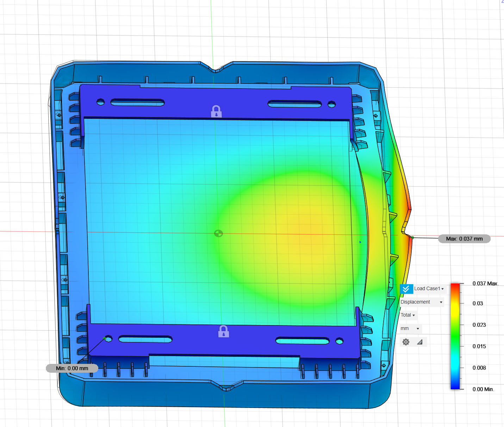
Task: Open the Total component dropdown
Action: [x=408, y=315]
